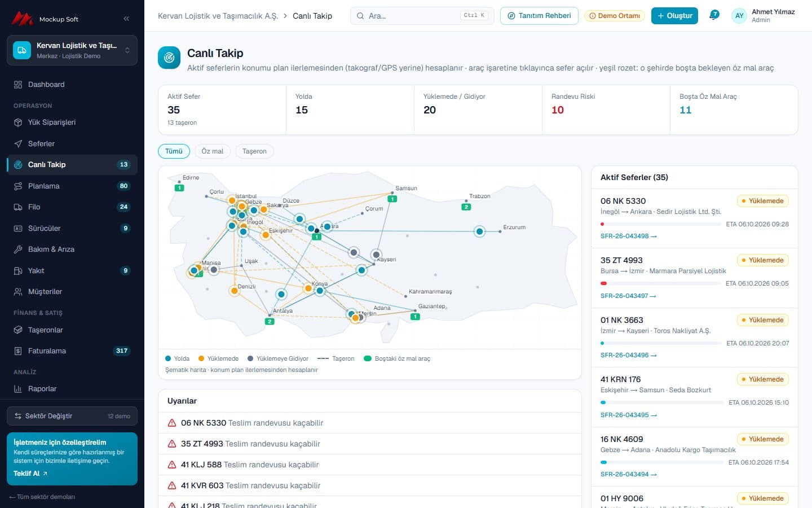Open the Filo truck icon
Viewport: 812px width, 508px height.
(18, 207)
